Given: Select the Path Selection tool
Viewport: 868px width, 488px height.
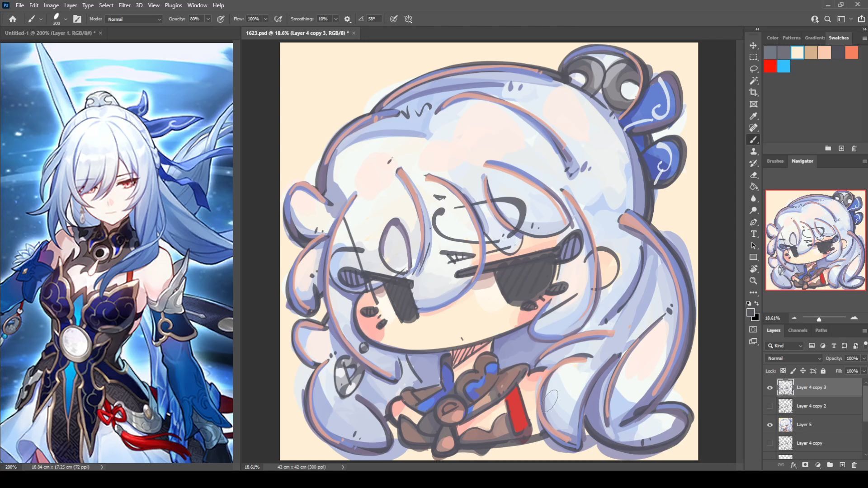Looking at the screenshot, I should 753,245.
